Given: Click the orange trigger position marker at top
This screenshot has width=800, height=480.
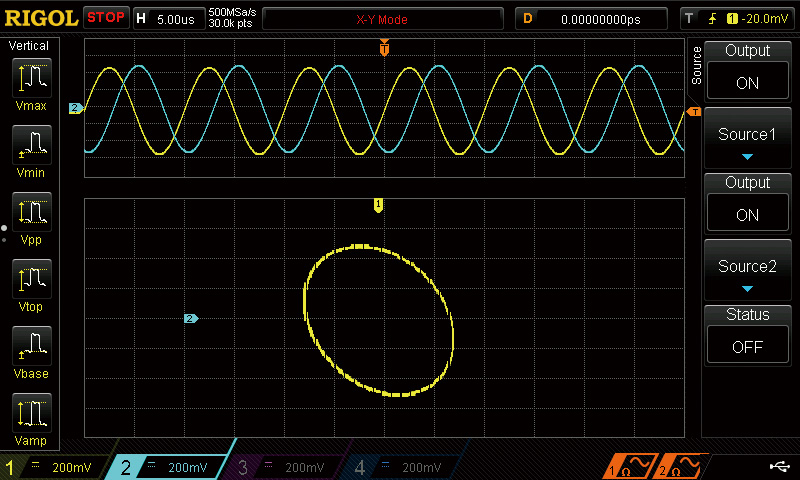Looking at the screenshot, I should [384, 48].
